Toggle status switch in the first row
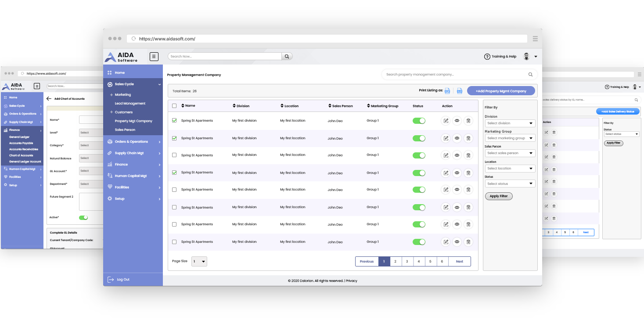The height and width of the screenshot is (324, 644). pos(419,121)
